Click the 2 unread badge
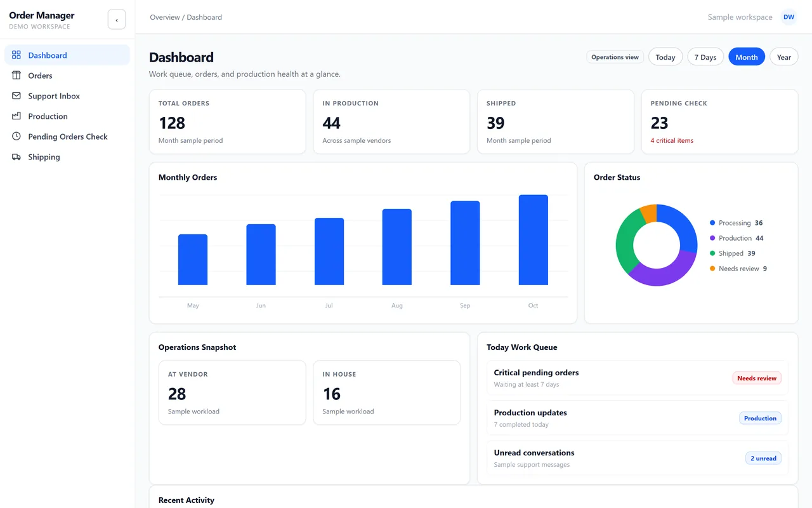Screen dimensions: 812x508 [763, 458]
